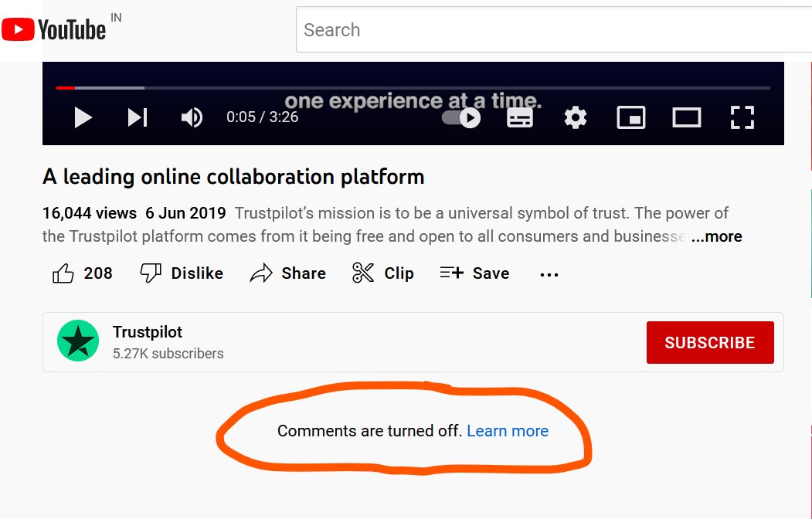
Task: Turn on subtitles/closed captions
Action: point(520,117)
